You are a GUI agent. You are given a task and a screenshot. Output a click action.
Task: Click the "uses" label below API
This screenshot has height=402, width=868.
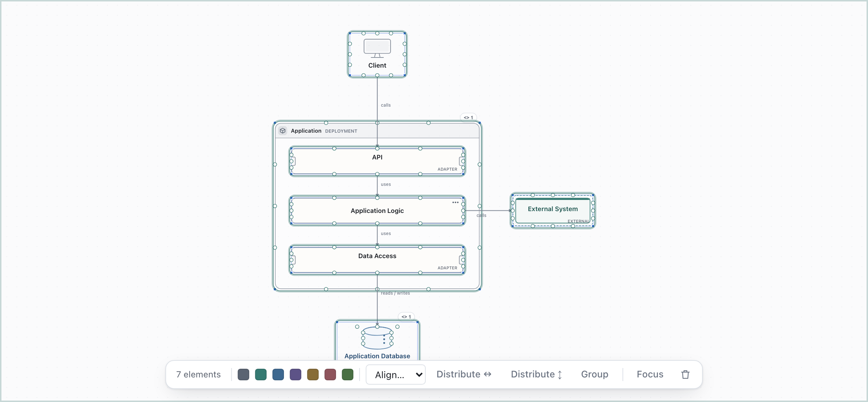tap(386, 184)
